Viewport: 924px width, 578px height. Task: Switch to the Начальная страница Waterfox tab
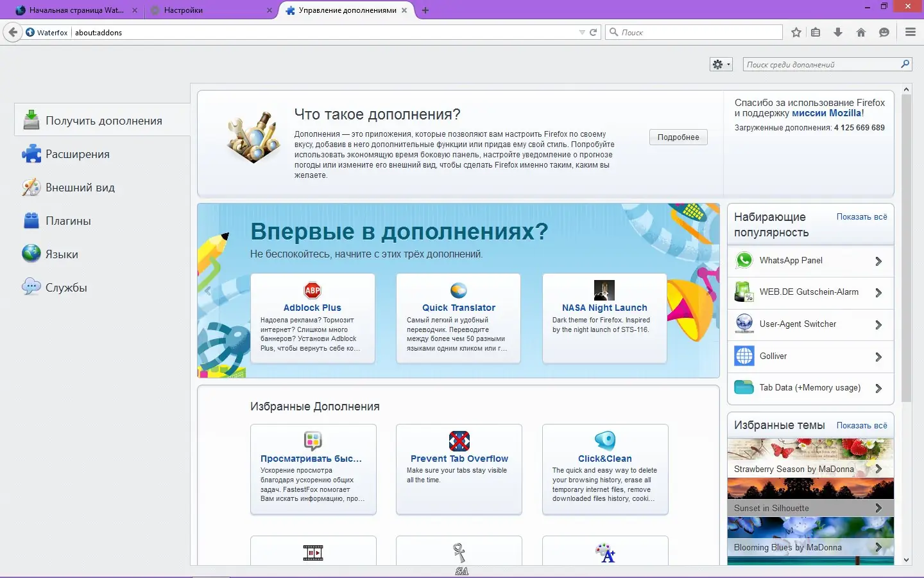pos(77,10)
